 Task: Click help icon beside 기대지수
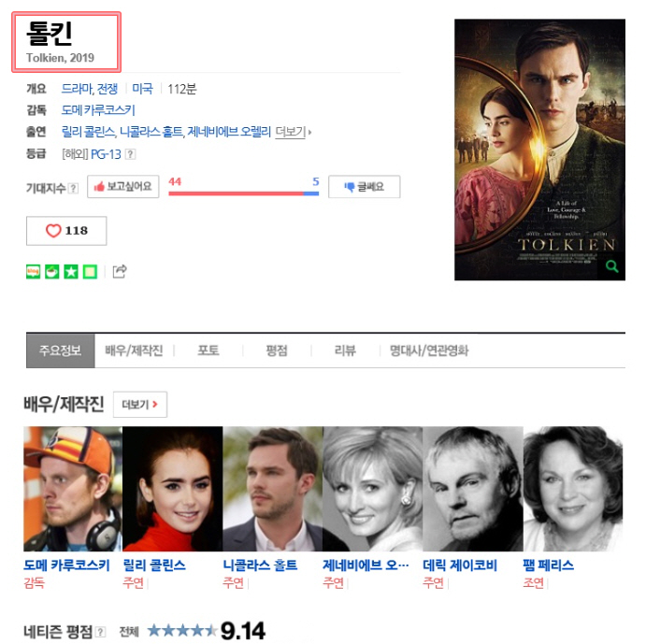pos(73,188)
